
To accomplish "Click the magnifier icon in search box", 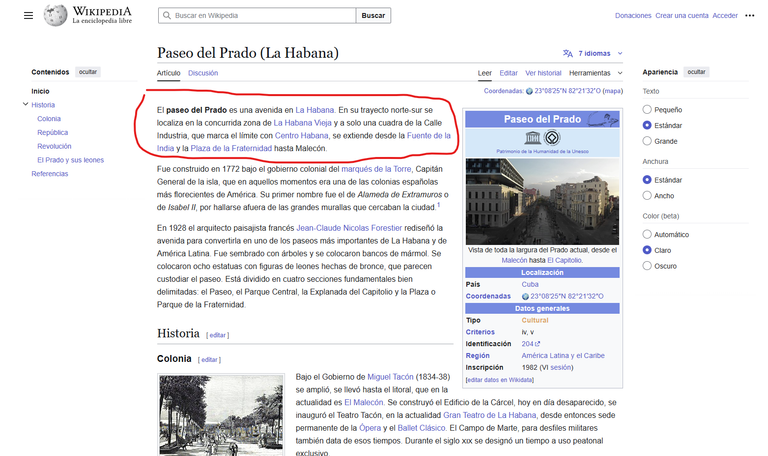I will [x=167, y=16].
